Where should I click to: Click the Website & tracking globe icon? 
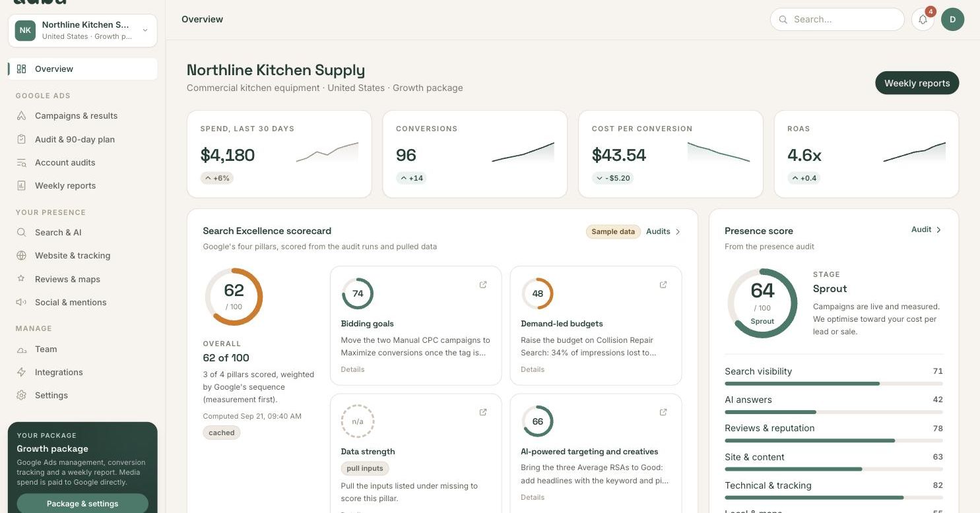click(x=21, y=255)
